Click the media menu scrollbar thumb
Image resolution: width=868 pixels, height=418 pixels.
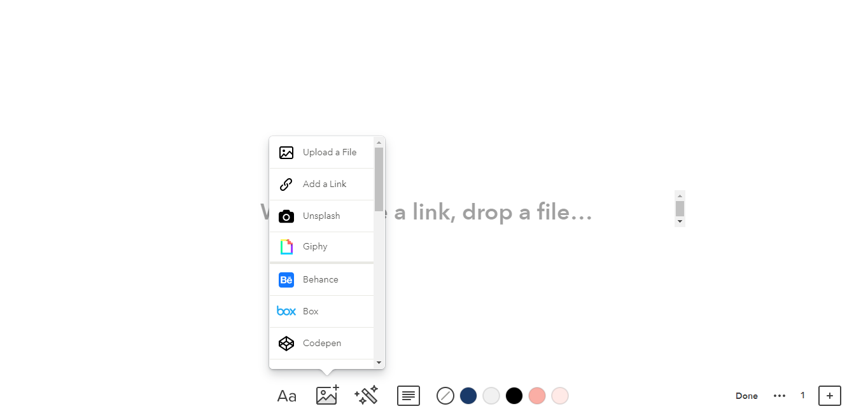click(379, 179)
